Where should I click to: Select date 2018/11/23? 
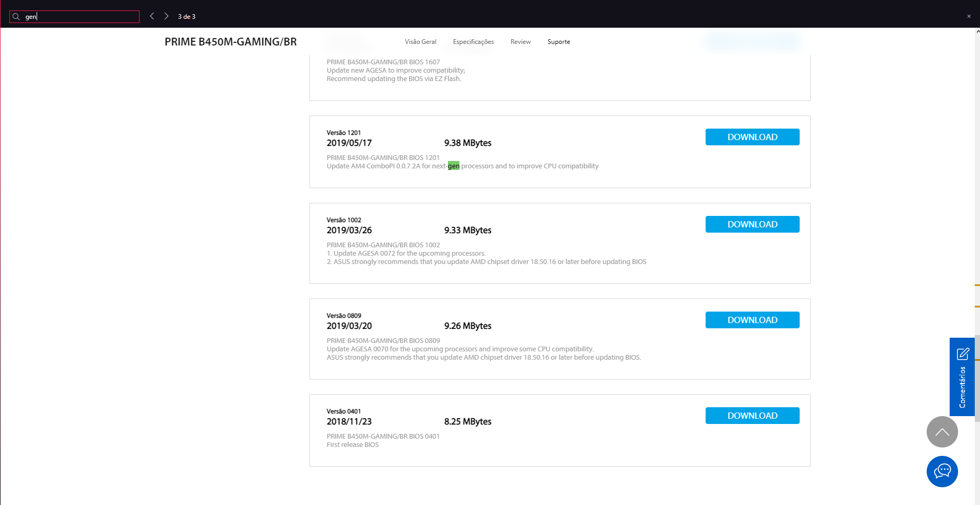[349, 421]
